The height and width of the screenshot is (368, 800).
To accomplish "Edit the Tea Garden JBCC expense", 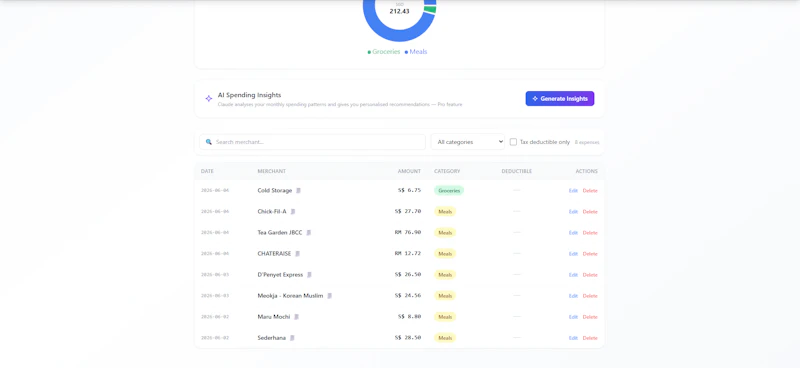I will 573,233.
